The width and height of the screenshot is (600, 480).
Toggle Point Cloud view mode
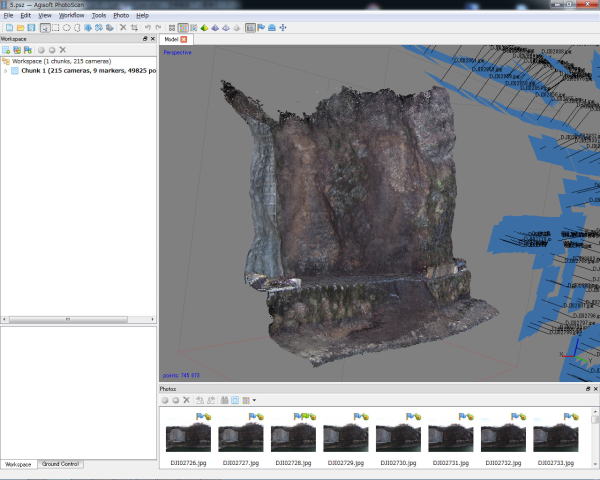pyautogui.click(x=172, y=28)
